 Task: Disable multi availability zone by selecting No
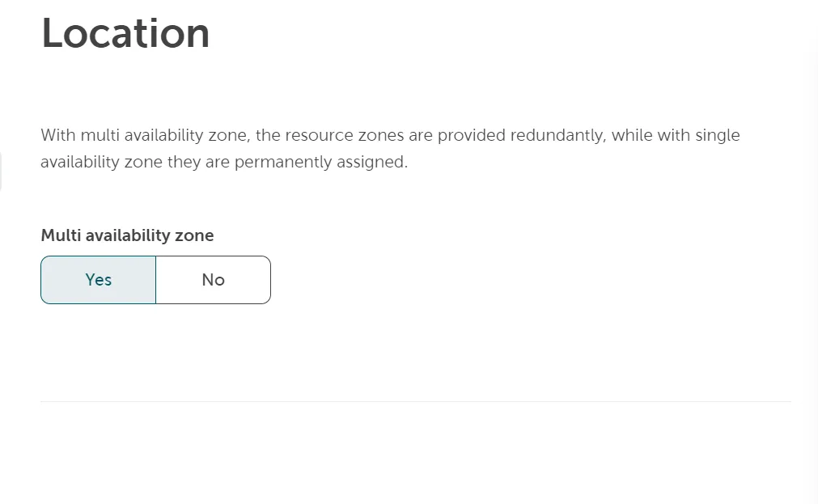point(213,279)
